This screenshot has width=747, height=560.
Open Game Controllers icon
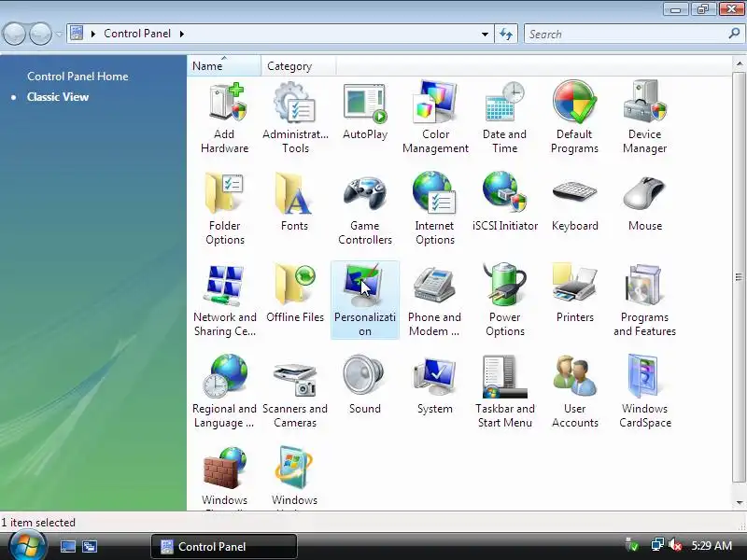pyautogui.click(x=365, y=209)
